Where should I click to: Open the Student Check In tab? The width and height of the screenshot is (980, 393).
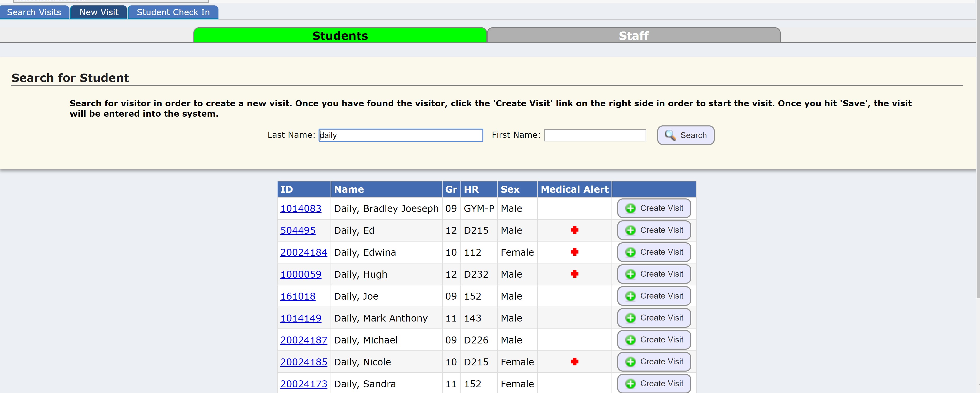click(173, 12)
